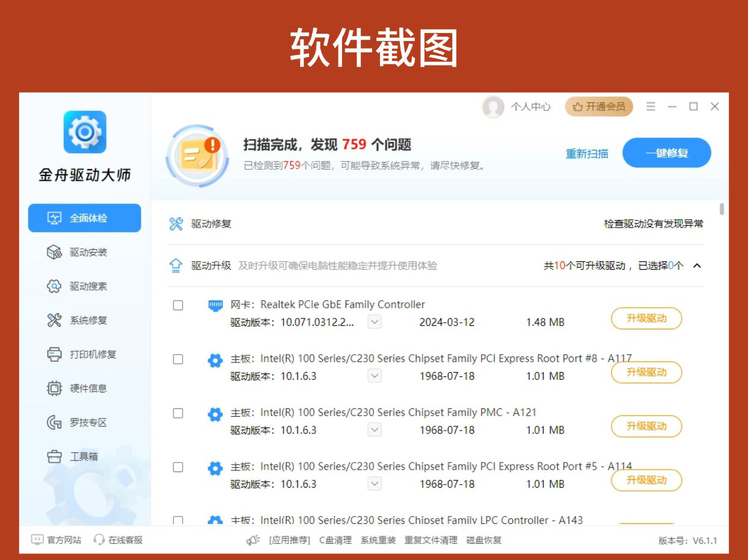Click the 驱动修复 wrench icon
This screenshot has height=560, width=748.
[x=176, y=224]
